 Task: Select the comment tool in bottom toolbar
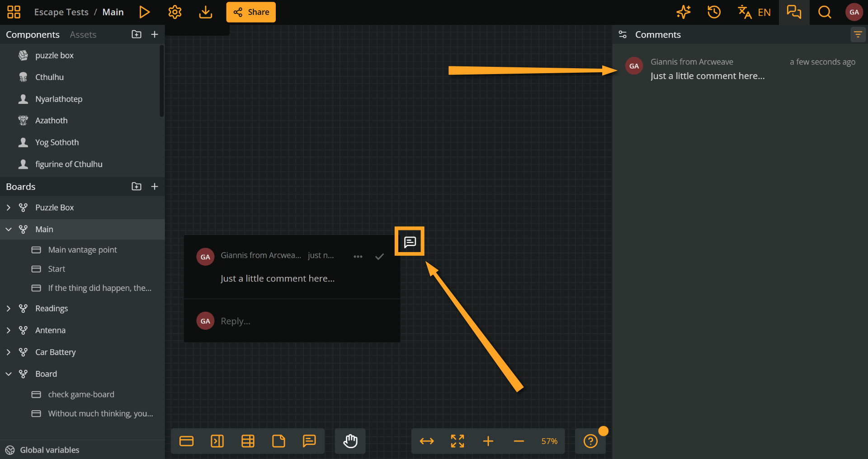pos(309,441)
